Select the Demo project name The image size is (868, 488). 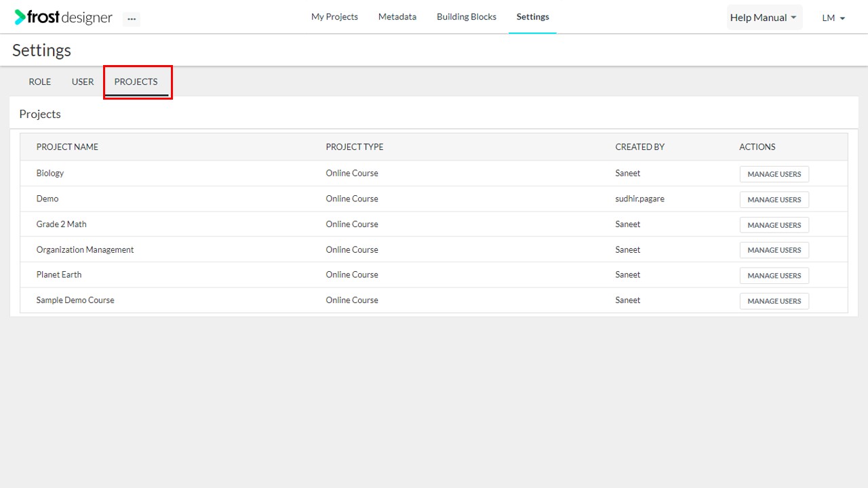coord(47,199)
